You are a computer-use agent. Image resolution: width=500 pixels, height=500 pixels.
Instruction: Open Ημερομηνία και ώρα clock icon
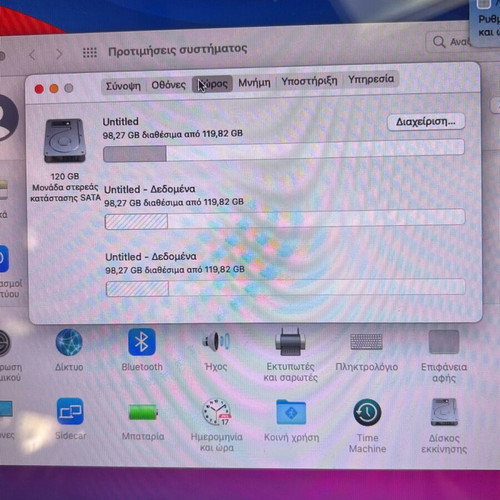(x=217, y=412)
